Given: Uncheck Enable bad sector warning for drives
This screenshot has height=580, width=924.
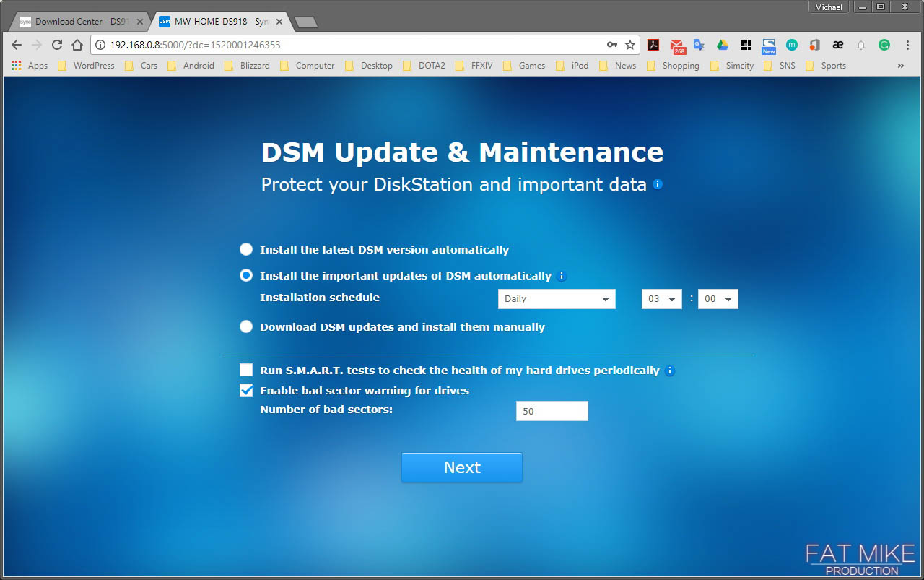Looking at the screenshot, I should [246, 390].
